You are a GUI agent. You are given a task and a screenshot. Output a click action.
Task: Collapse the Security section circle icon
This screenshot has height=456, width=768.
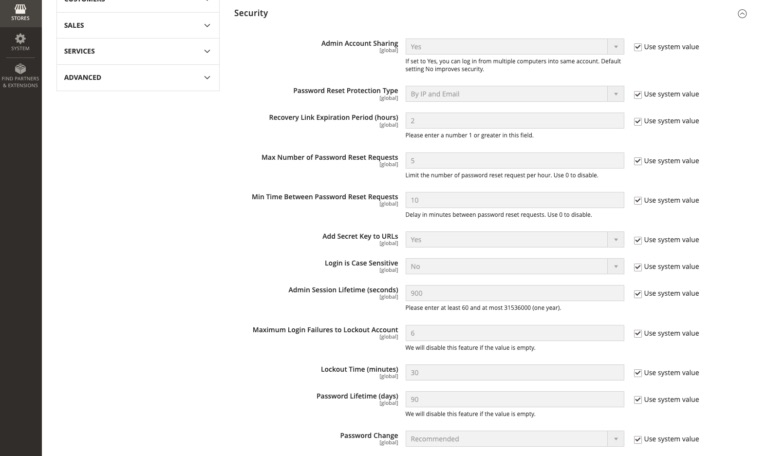pos(741,14)
